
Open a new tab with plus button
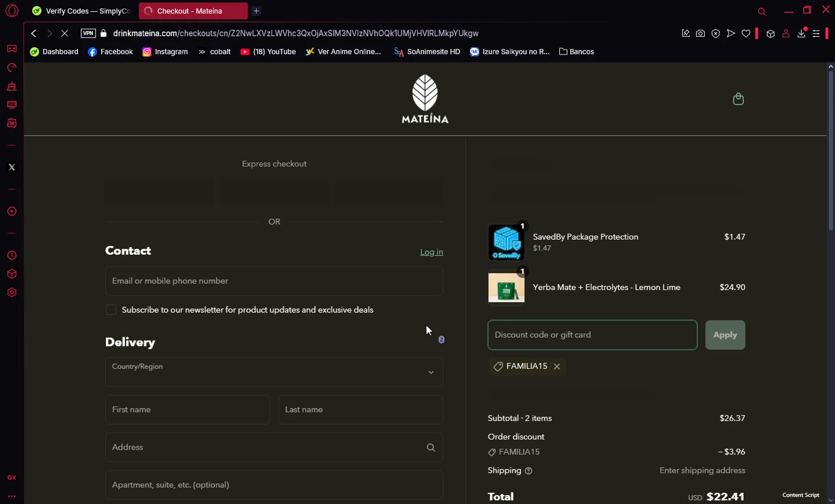(256, 11)
